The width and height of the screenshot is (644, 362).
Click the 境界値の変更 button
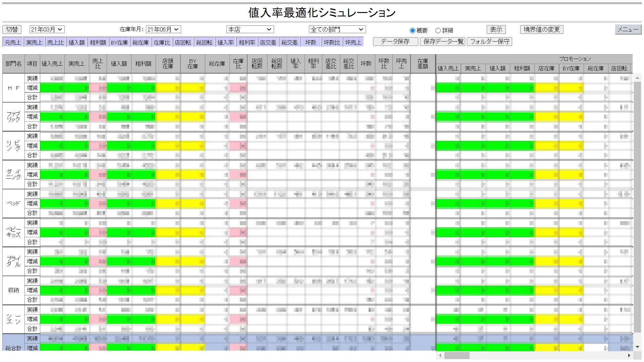[542, 29]
